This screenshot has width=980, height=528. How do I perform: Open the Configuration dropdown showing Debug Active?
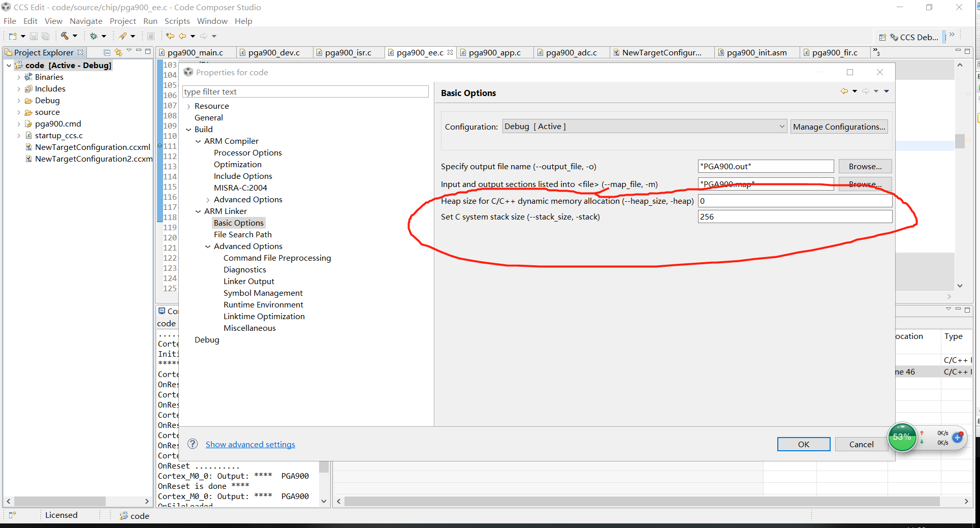(782, 126)
